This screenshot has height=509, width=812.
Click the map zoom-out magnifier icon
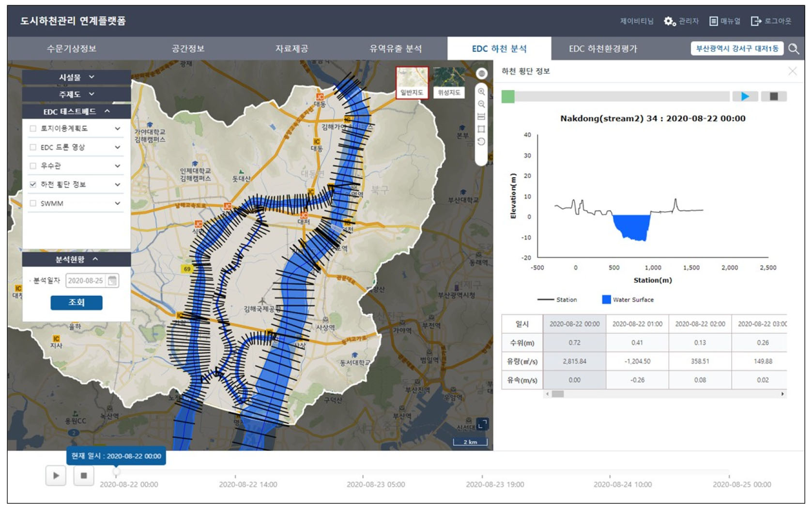[x=481, y=104]
